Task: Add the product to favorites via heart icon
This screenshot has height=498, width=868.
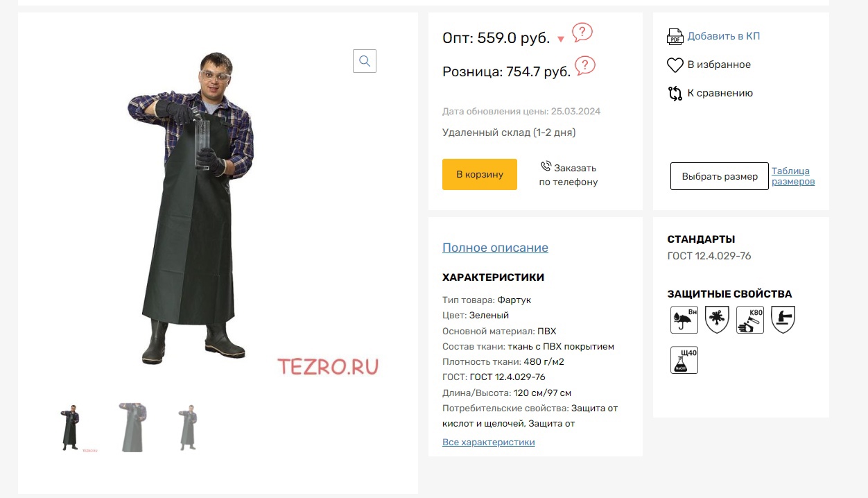Action: tap(675, 65)
